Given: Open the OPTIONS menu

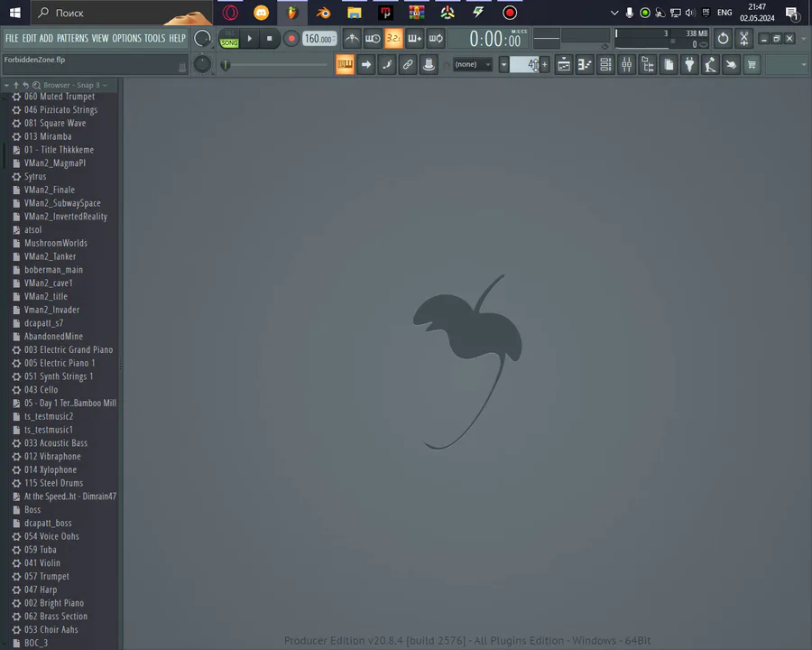Looking at the screenshot, I should [x=126, y=38].
